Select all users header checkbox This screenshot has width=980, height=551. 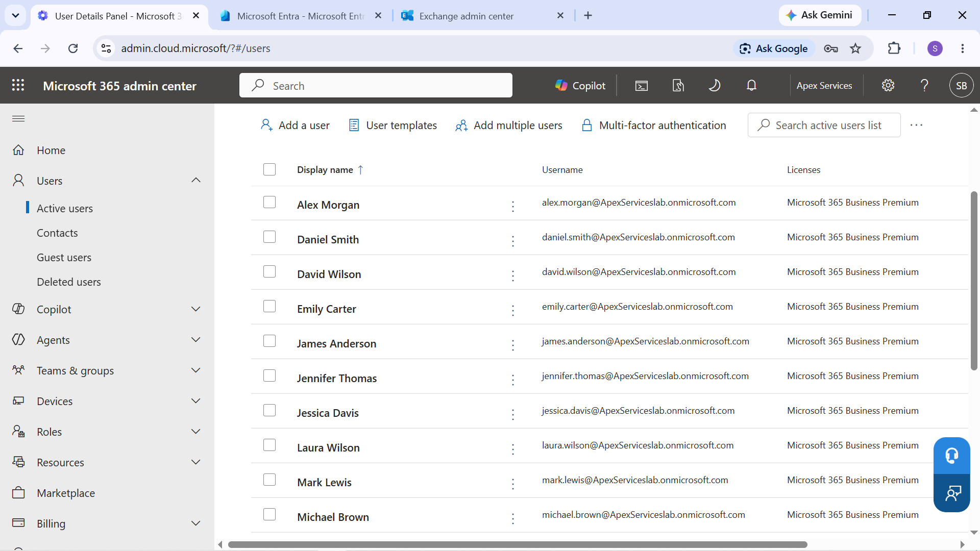tap(269, 169)
